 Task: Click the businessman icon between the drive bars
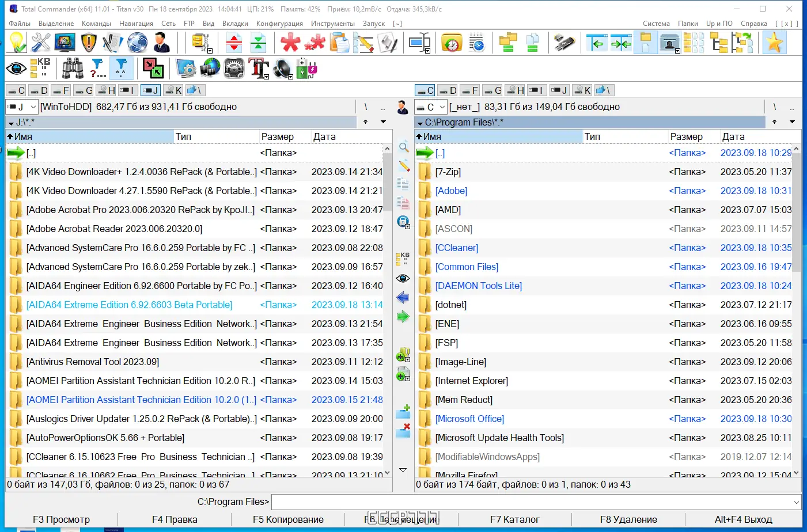pyautogui.click(x=403, y=107)
